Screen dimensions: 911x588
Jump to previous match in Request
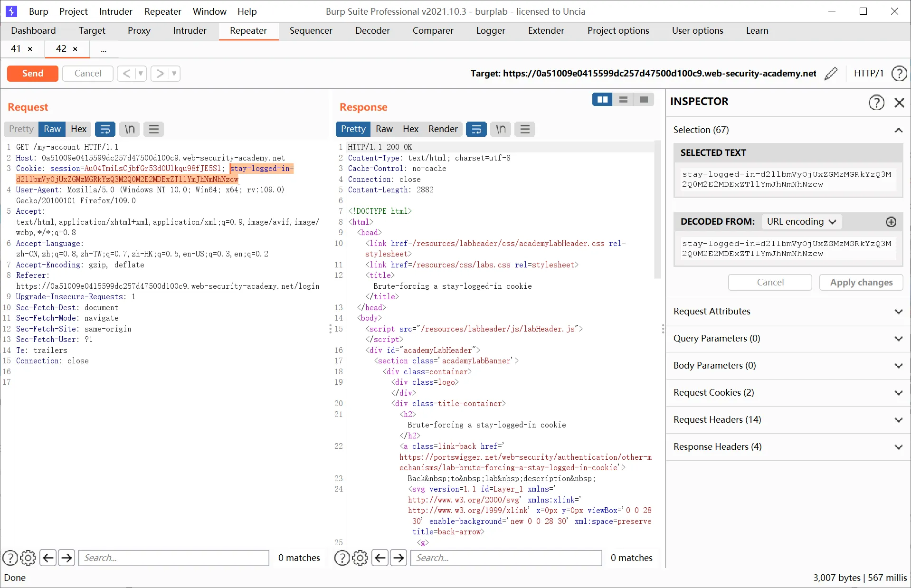[x=48, y=558]
